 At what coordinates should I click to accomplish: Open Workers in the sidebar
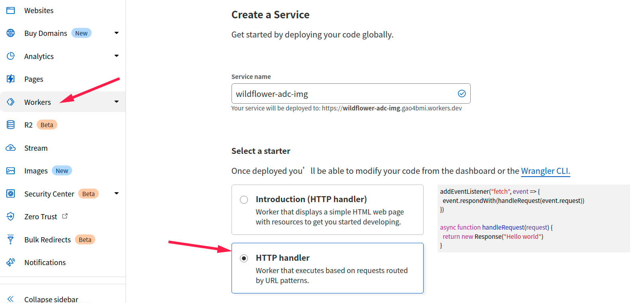click(x=37, y=102)
